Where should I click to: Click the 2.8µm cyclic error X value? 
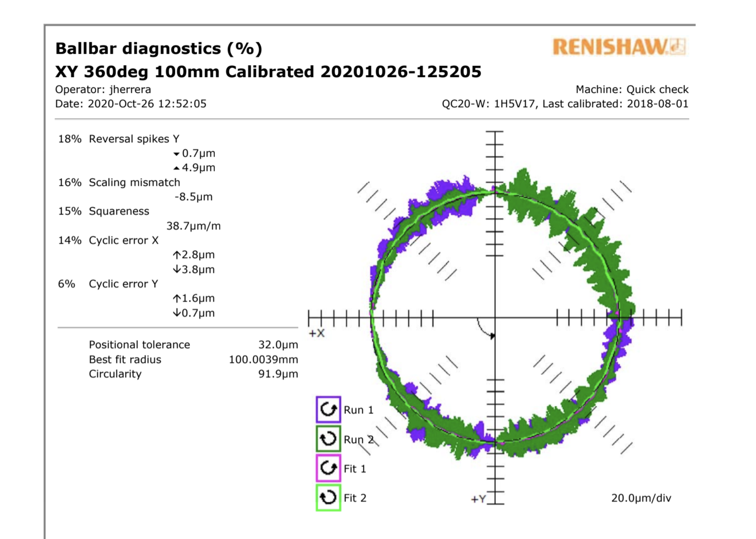click(x=194, y=255)
